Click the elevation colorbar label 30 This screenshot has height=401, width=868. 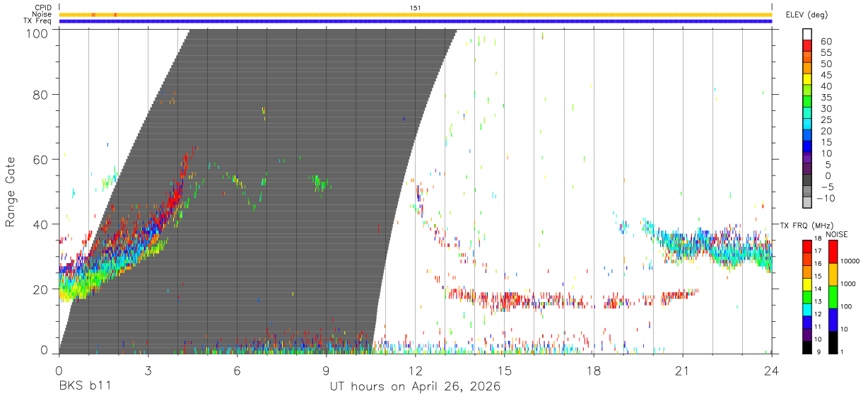825,108
